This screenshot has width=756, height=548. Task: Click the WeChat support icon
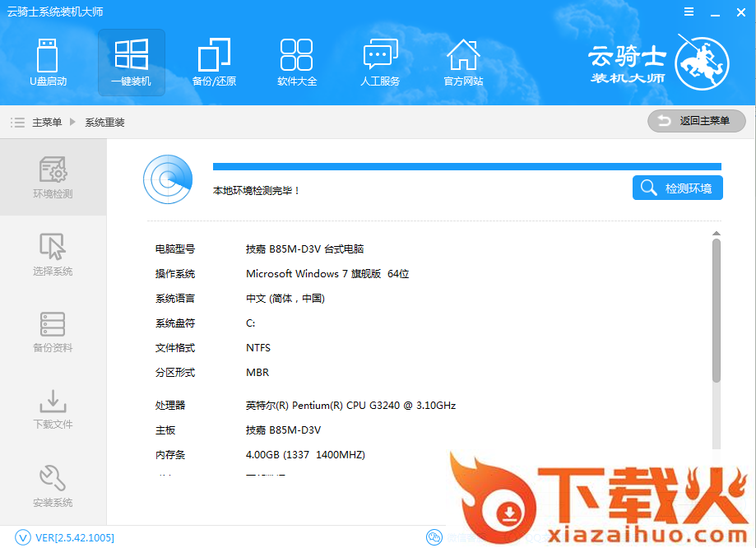[x=434, y=537]
